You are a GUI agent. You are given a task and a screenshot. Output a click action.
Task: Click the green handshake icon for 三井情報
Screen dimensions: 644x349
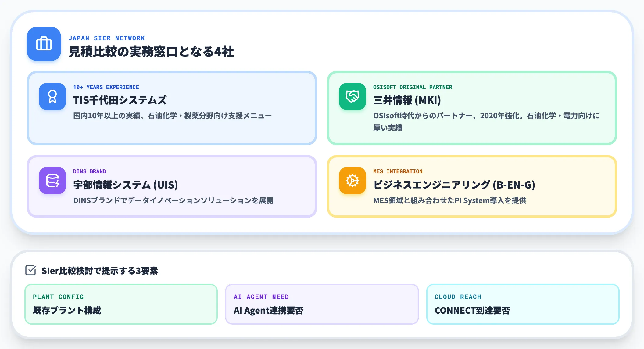click(352, 96)
